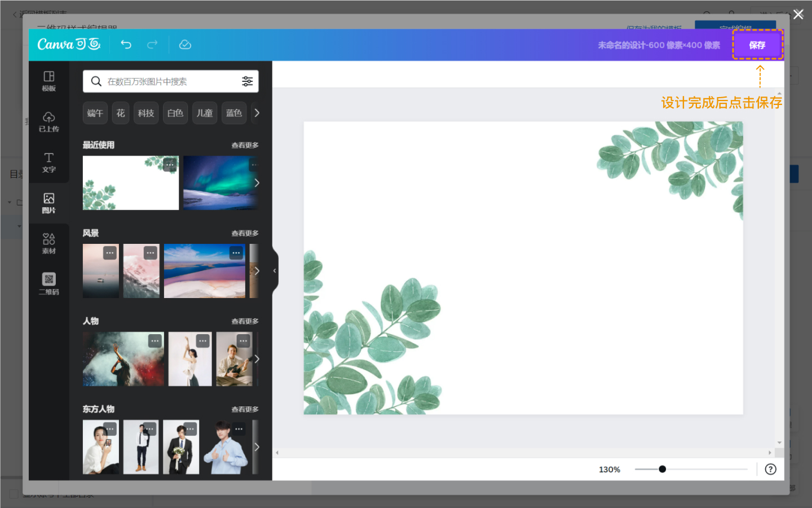Viewport: 812px width, 508px height.
Task: Click the canvas horizontal scrollbar
Action: pos(523,453)
